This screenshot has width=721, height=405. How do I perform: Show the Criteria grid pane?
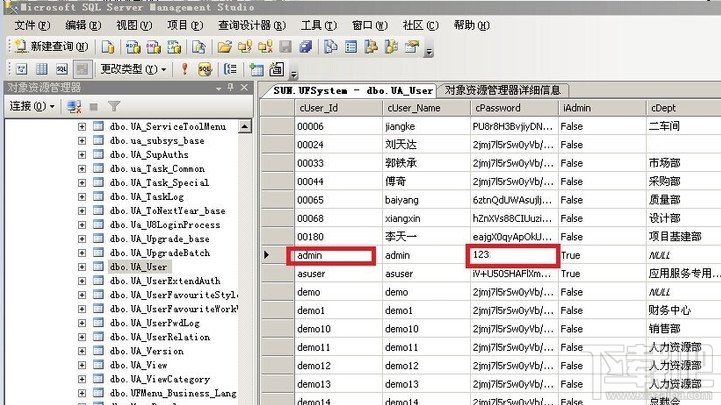coord(41,69)
